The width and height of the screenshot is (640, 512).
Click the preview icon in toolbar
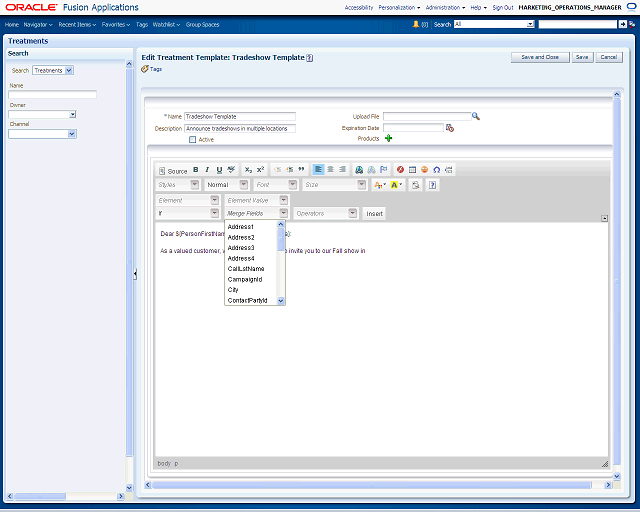[416, 185]
